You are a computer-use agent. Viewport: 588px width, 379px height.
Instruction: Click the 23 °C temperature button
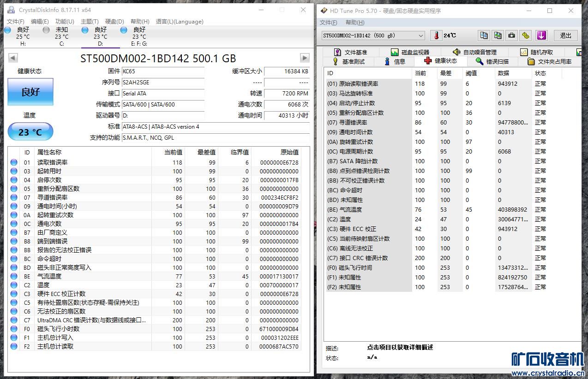tap(30, 132)
